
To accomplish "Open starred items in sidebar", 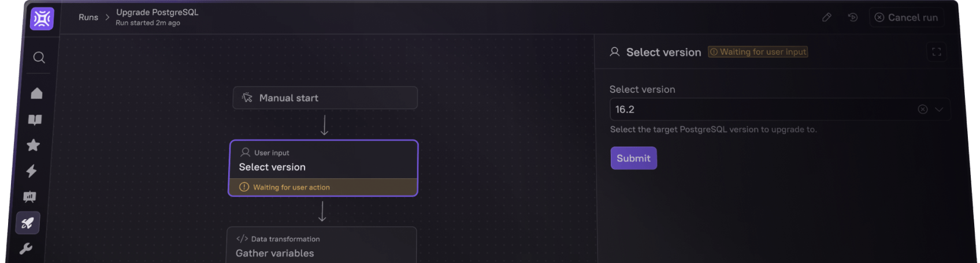I will coord(34,145).
